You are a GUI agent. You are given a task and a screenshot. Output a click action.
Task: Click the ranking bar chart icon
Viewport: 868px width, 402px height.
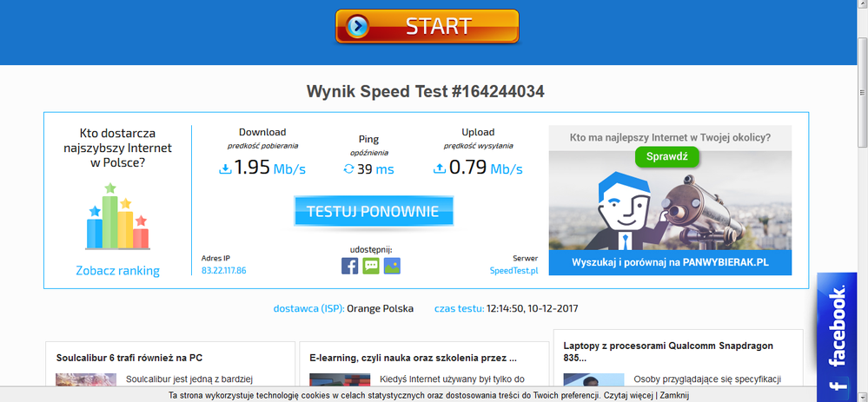coord(118,216)
